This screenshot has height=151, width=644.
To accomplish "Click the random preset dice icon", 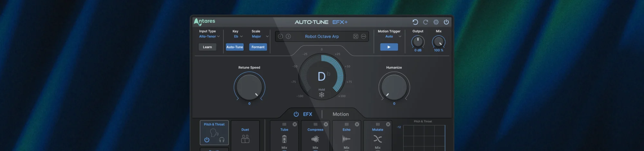I will (356, 36).
